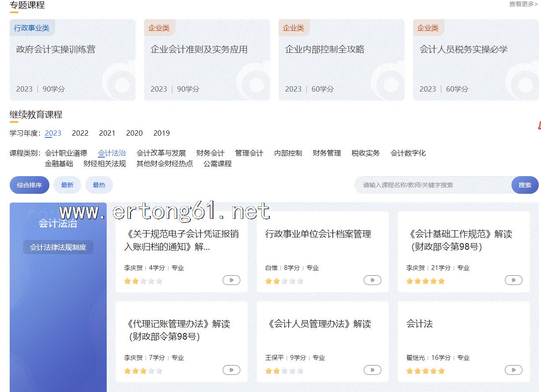Image resolution: width=541 pixels, height=392 pixels.
Task: Play the 《会计人员管理办法》解读 course
Action: 372,370
